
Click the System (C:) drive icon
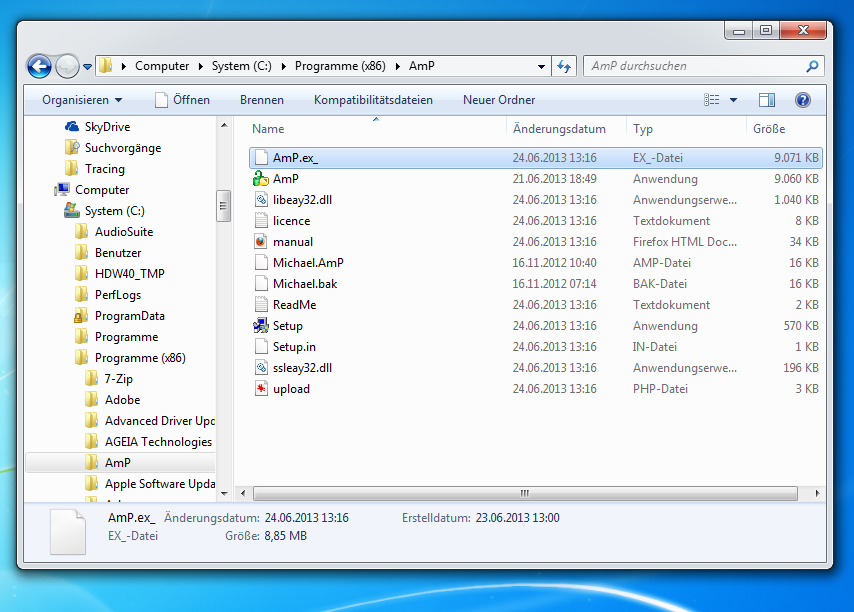click(72, 211)
